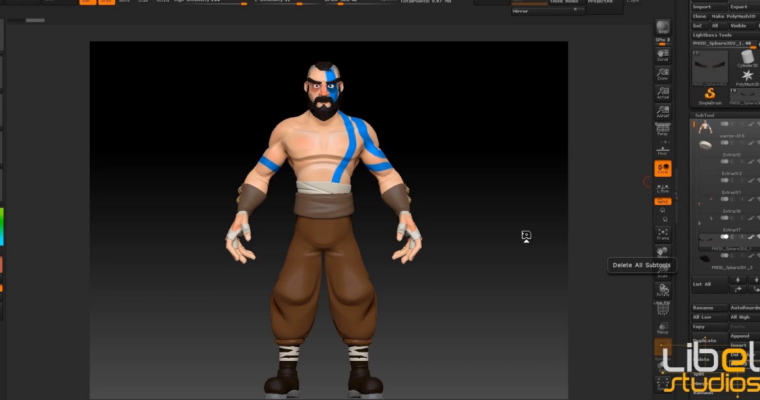This screenshot has height=400, width=760.
Task: Click the AutoReorder button
Action: point(744,308)
